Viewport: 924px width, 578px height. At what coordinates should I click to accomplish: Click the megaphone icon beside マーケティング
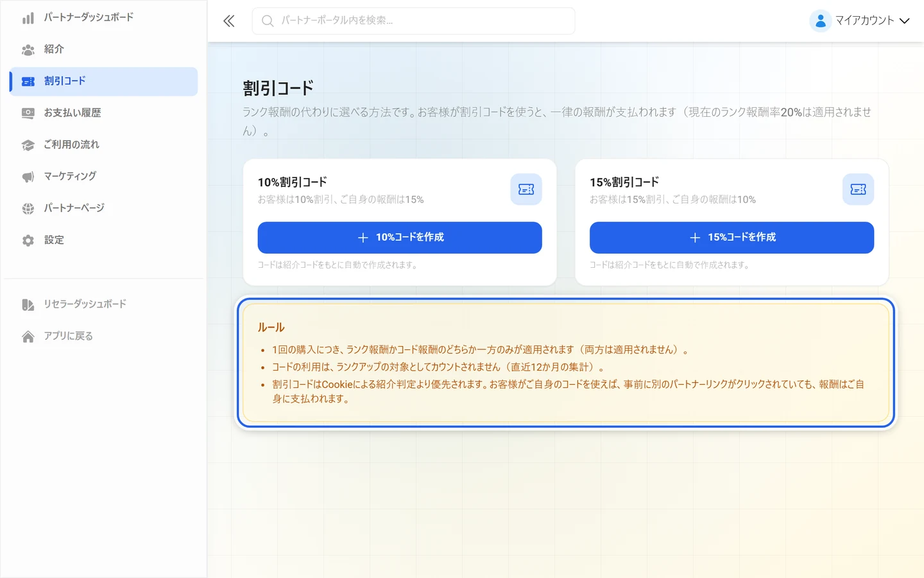(x=28, y=177)
